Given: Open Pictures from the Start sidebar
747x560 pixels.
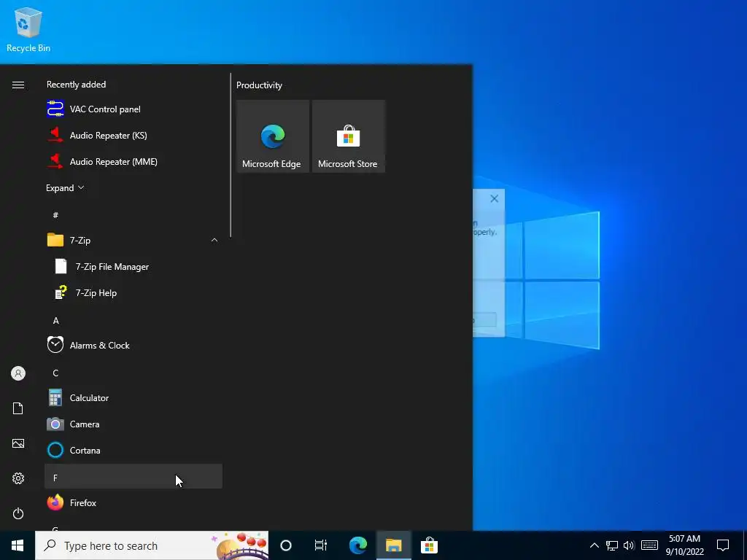Looking at the screenshot, I should point(18,443).
